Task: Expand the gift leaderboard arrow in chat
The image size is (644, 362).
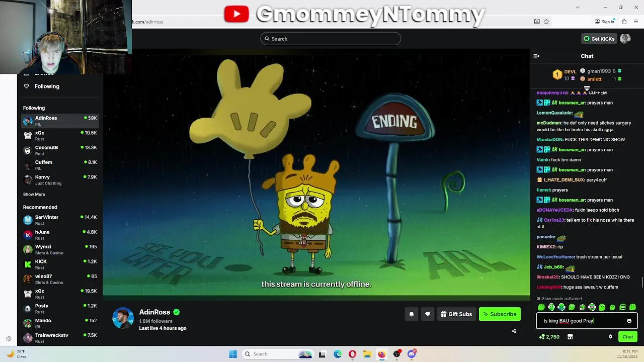Action: click(587, 88)
